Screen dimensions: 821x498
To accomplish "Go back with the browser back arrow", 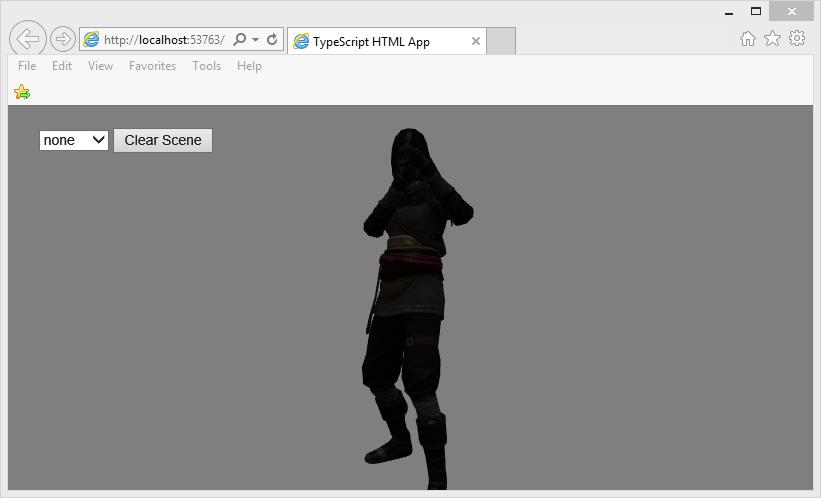I will 28,39.
